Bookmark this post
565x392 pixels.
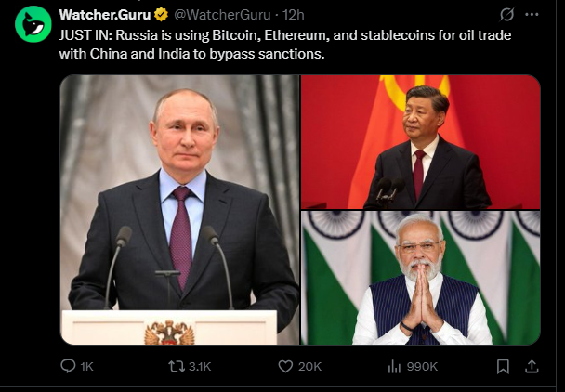pyautogui.click(x=503, y=367)
